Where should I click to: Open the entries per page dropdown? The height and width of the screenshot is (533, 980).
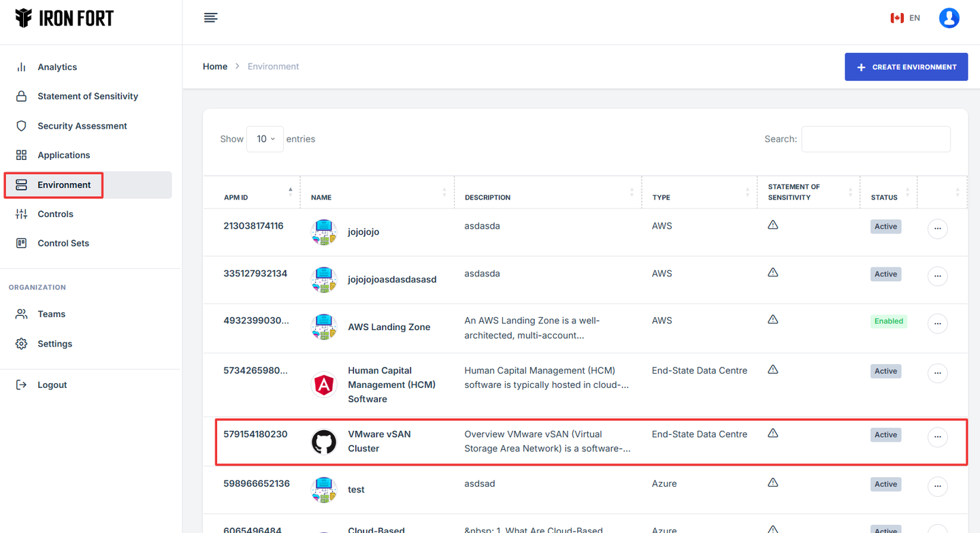click(x=265, y=139)
